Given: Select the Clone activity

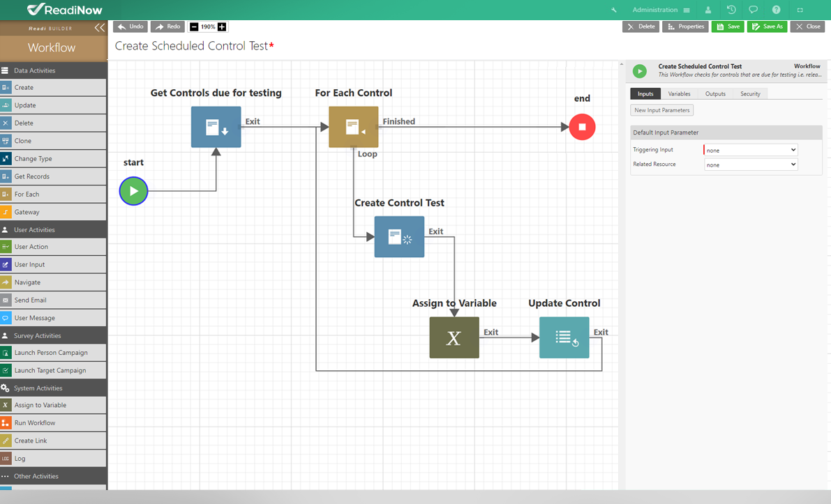Looking at the screenshot, I should (x=53, y=141).
